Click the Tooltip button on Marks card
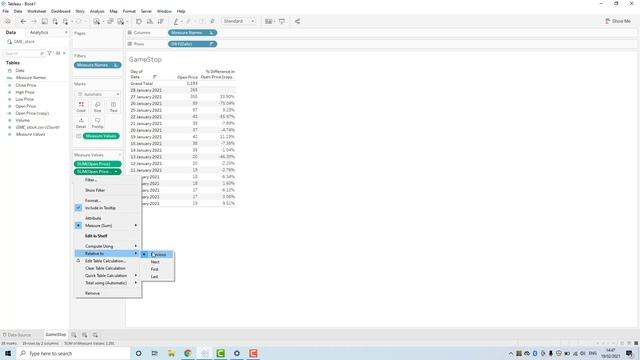 click(98, 123)
